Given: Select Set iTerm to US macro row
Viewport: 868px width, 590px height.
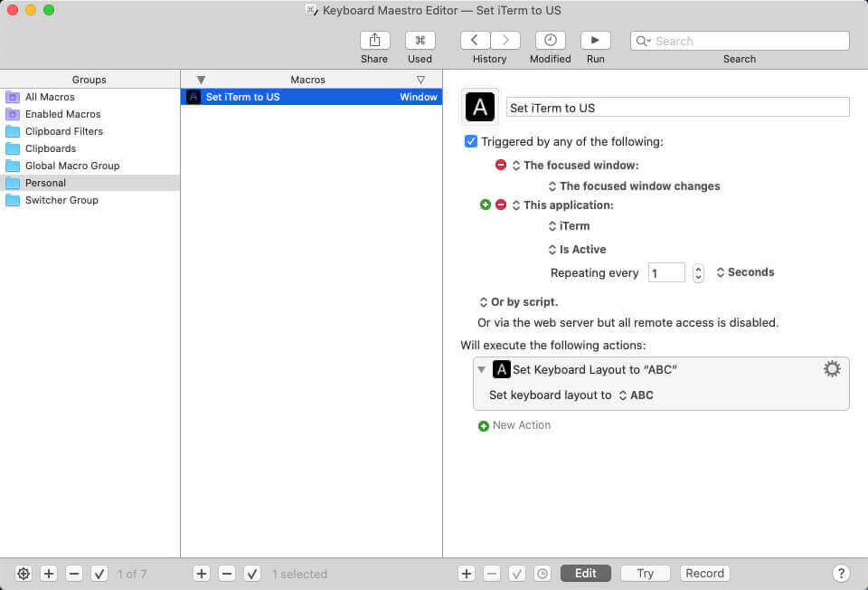Looking at the screenshot, I should pos(311,97).
